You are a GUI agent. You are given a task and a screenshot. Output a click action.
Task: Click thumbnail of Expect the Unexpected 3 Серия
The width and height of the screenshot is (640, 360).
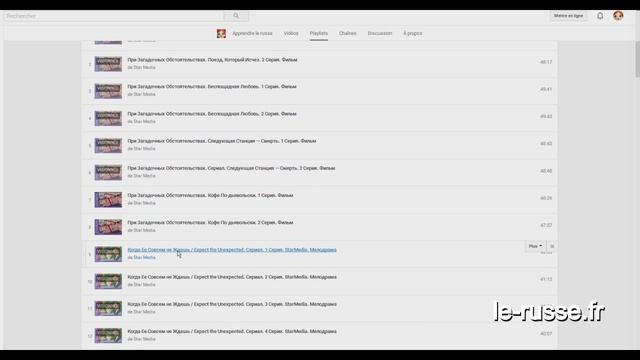pyautogui.click(x=108, y=308)
